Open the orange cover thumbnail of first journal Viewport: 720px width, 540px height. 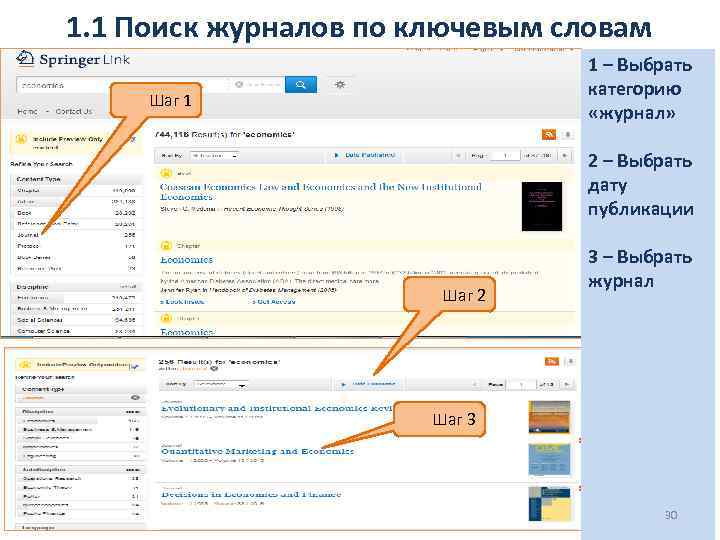[x=549, y=417]
